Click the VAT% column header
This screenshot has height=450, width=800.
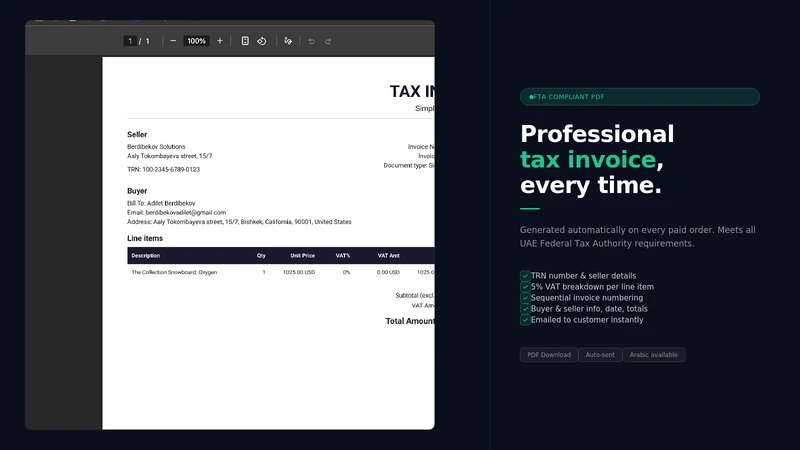343,256
